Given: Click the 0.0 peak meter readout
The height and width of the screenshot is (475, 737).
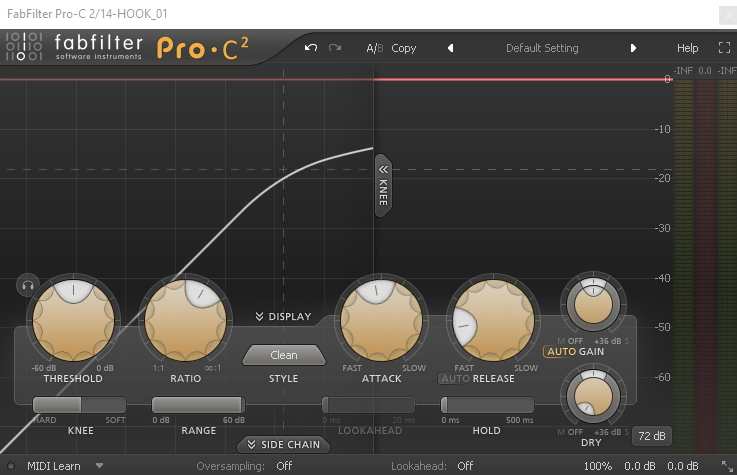Looking at the screenshot, I should (705, 71).
